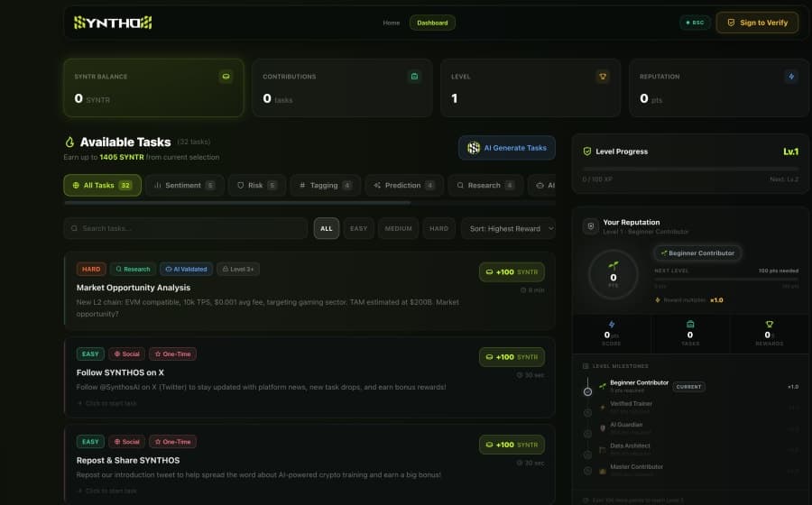The image size is (812, 505).
Task: Click the AI Validated badge
Action: [x=186, y=269]
